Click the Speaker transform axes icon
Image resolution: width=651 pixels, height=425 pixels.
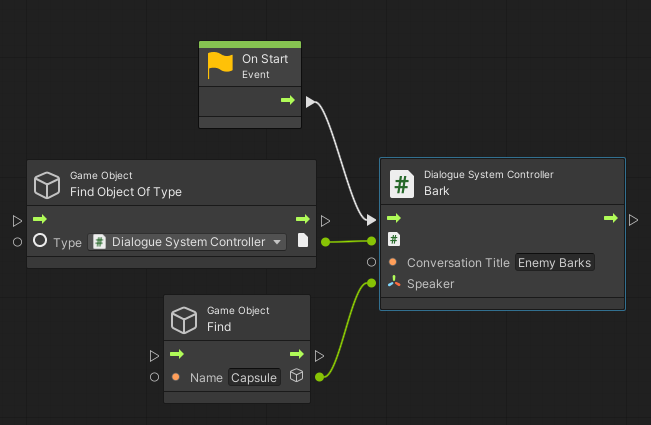pos(394,282)
